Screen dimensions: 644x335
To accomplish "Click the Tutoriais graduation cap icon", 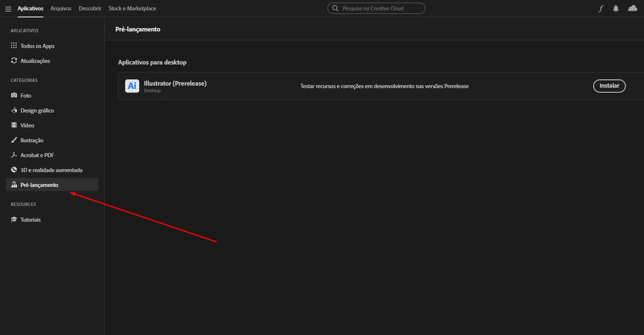I will click(x=14, y=220).
